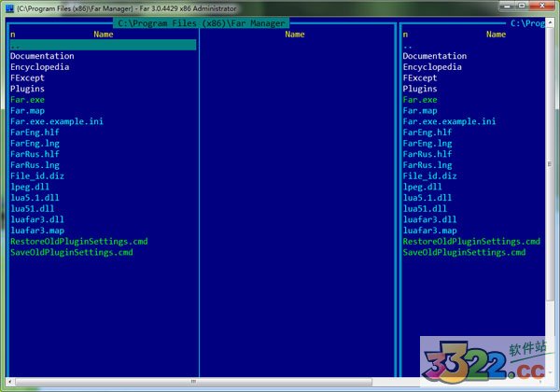The height and width of the screenshot is (392, 560).
Task: Select luafar3.dll in right panel
Action: coord(429,219)
